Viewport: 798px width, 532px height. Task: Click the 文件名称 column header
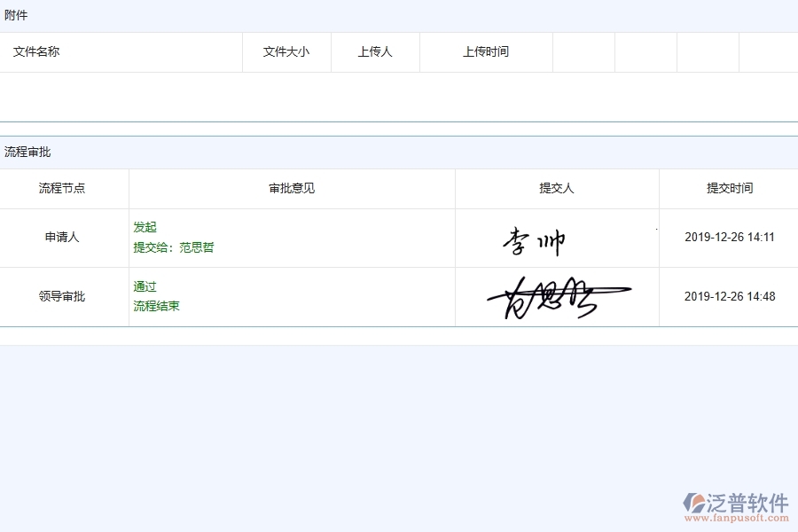coord(35,51)
